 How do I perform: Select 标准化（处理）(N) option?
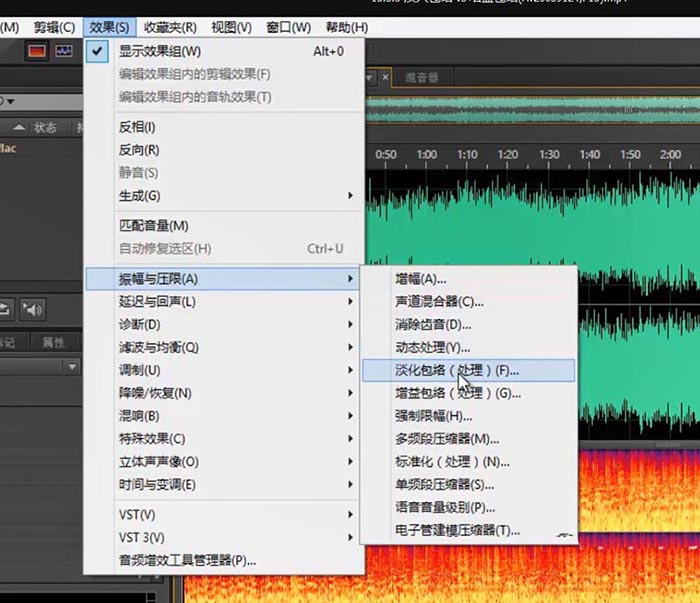[452, 462]
